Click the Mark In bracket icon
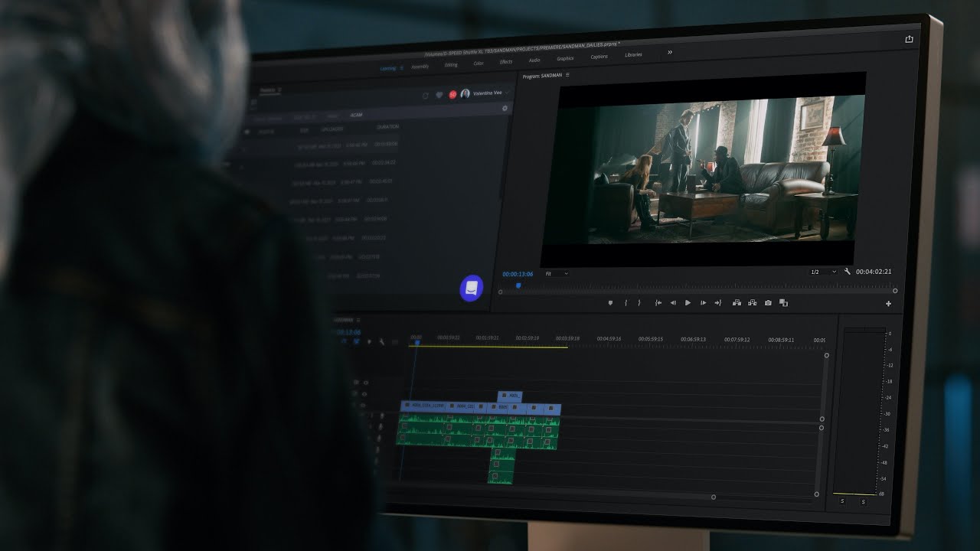 (x=626, y=303)
